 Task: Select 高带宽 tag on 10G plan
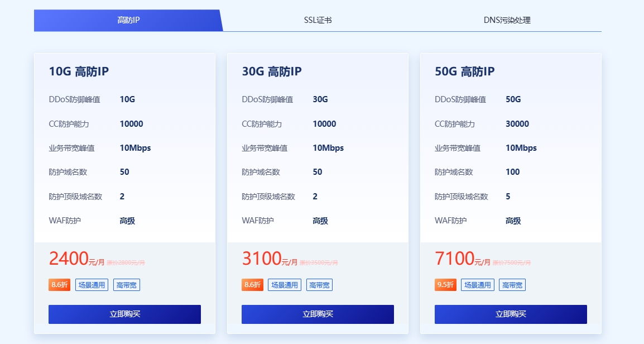point(127,285)
